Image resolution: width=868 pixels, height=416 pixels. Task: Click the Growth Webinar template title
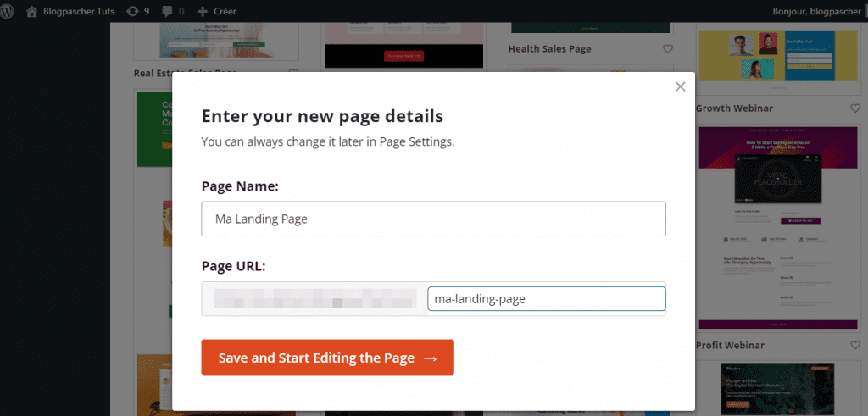click(x=734, y=108)
